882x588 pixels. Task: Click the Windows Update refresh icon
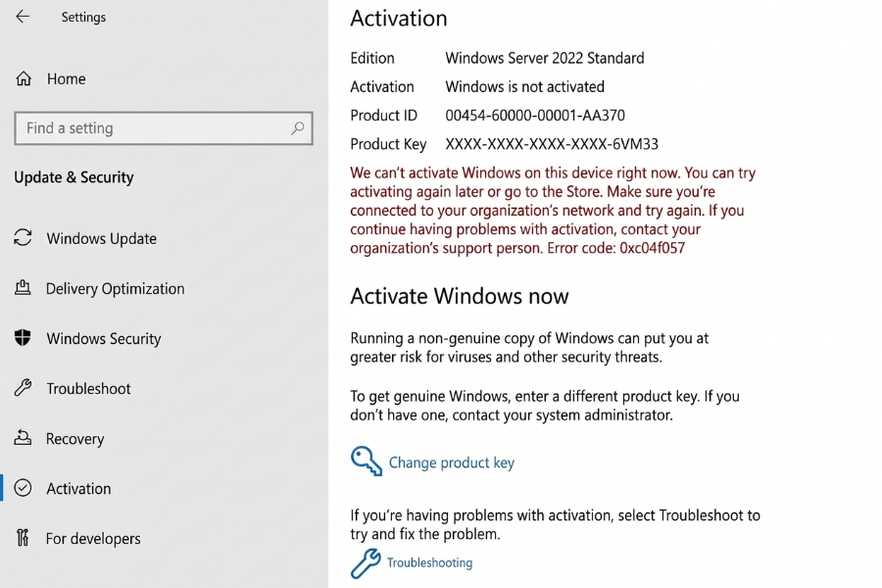(x=24, y=238)
